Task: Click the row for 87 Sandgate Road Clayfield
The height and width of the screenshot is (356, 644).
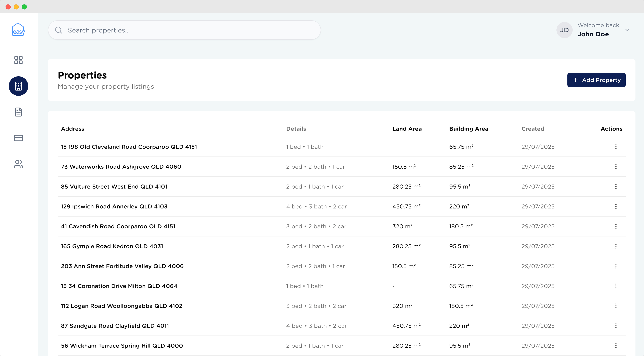Action: coord(115,326)
